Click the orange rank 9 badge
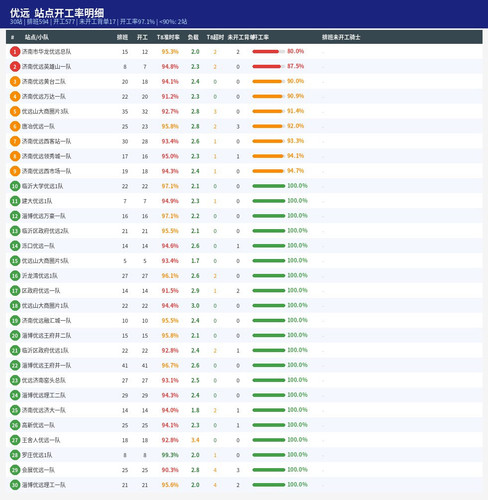This screenshot has height=500, width=488. click(15, 171)
